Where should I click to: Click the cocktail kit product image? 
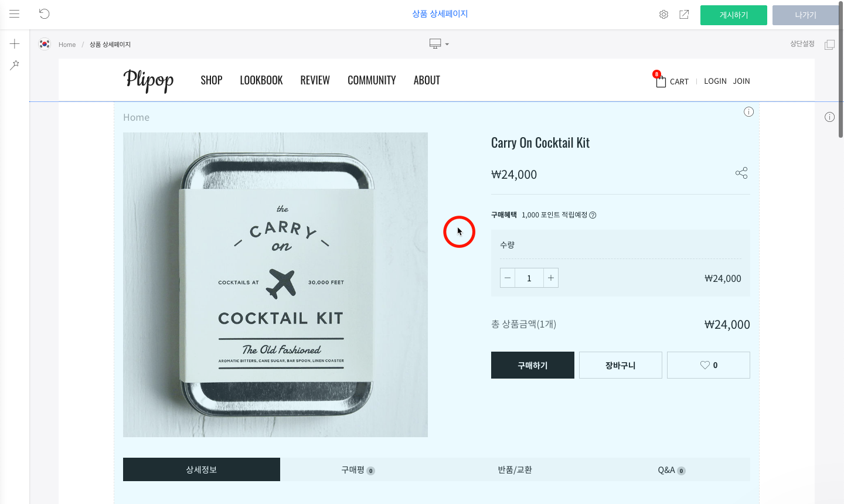pos(275,285)
